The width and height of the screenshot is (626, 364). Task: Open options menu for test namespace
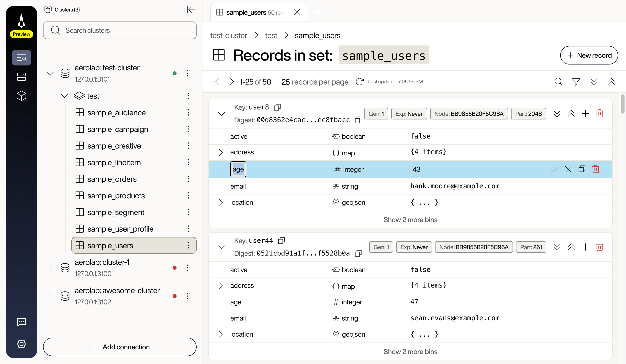[x=188, y=96]
